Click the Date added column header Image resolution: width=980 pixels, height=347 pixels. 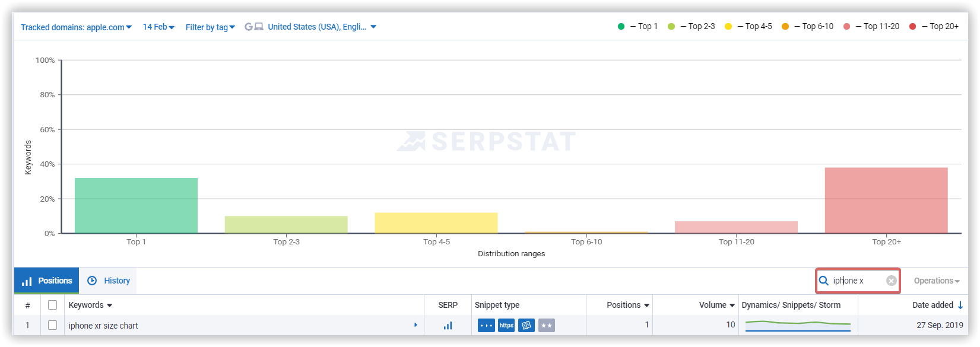tap(933, 305)
